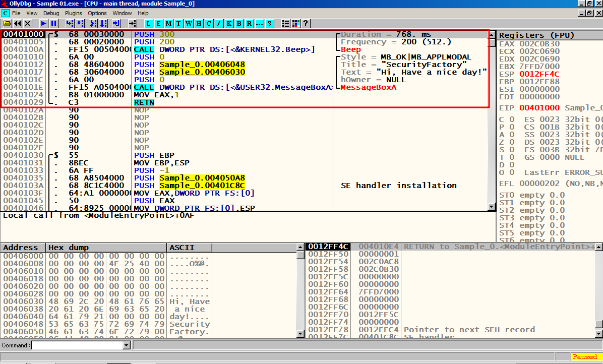
Task: Show Threads with T button
Action: (179, 24)
